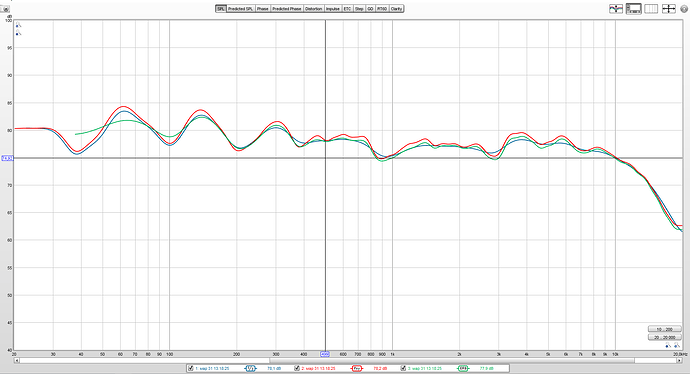
Task: Set frequency range to 20..20,000
Action: click(x=664, y=337)
